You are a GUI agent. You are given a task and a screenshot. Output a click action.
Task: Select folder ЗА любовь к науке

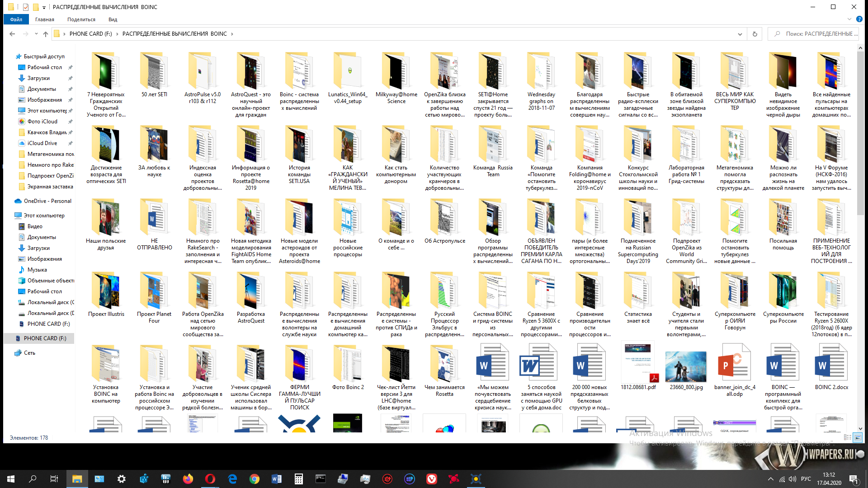[154, 151]
